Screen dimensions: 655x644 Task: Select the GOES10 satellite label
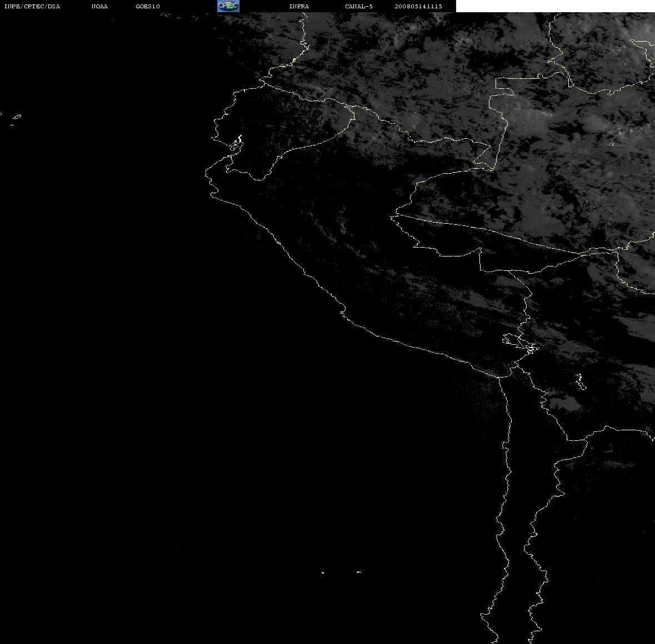tap(148, 6)
